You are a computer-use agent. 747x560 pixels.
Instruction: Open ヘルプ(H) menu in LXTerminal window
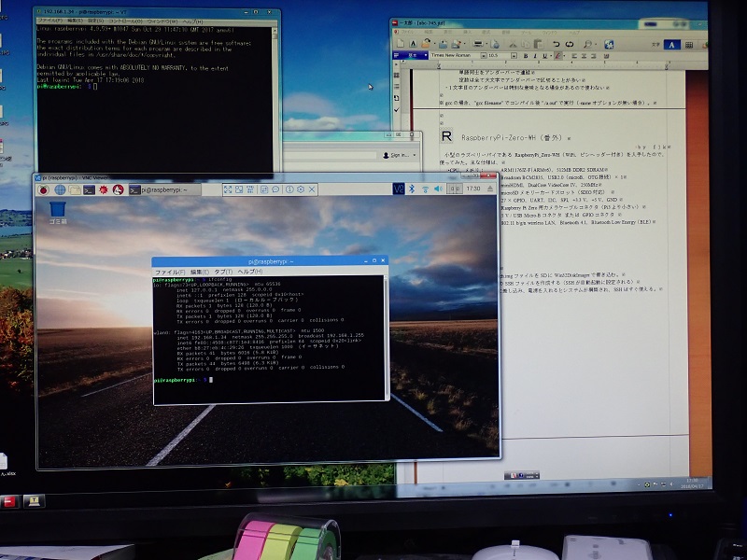coord(250,272)
